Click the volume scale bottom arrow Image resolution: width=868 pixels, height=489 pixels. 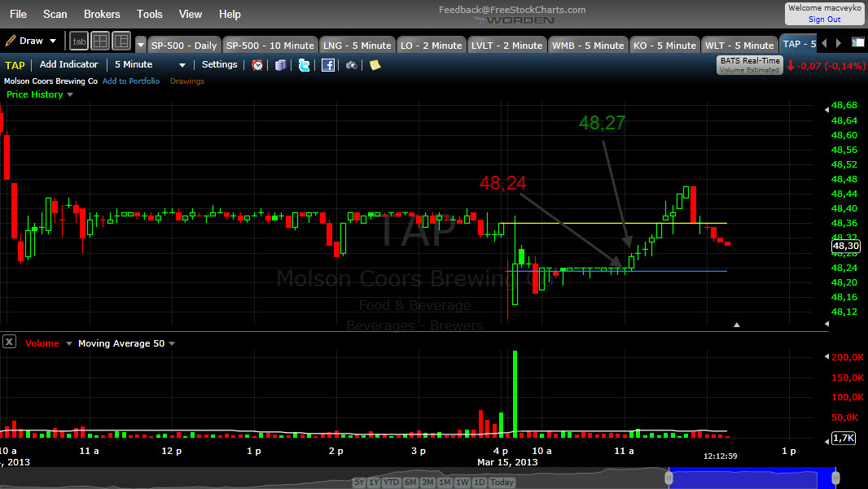pos(826,441)
